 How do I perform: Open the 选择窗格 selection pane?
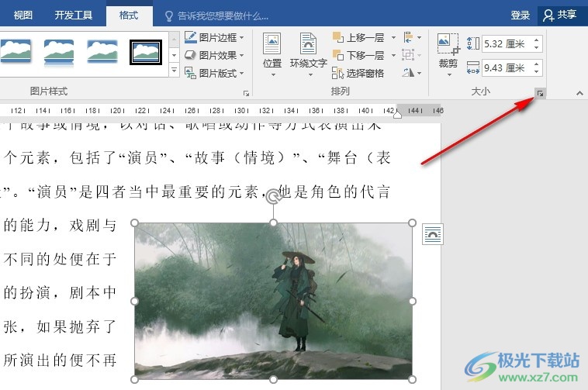pyautogui.click(x=358, y=73)
